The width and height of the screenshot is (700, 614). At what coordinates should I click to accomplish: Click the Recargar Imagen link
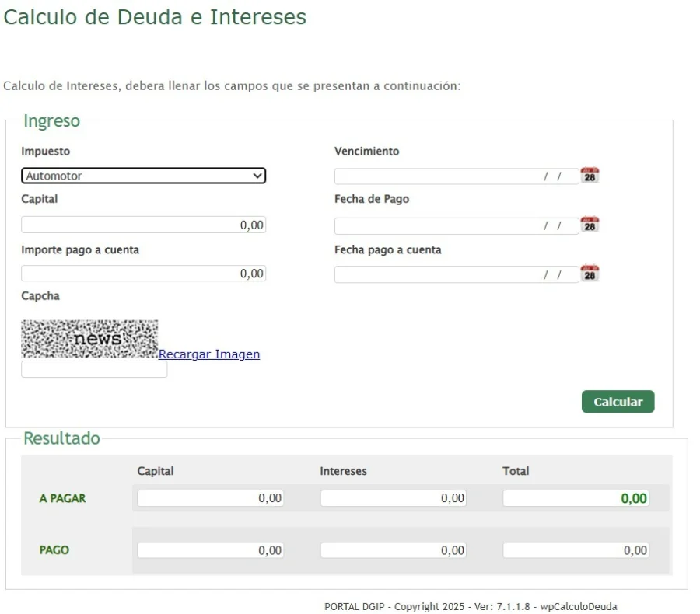tap(209, 354)
